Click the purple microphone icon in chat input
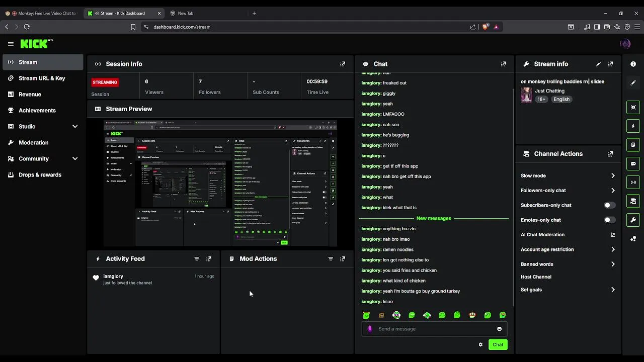Screen dimensions: 644x362 pyautogui.click(x=370, y=329)
